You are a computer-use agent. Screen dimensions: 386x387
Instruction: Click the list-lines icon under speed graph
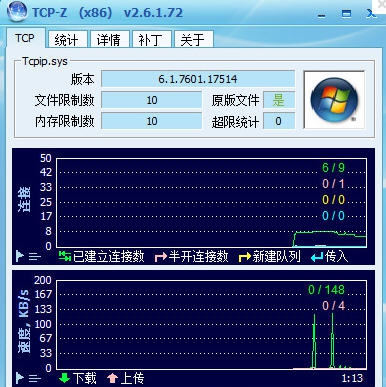click(x=35, y=379)
